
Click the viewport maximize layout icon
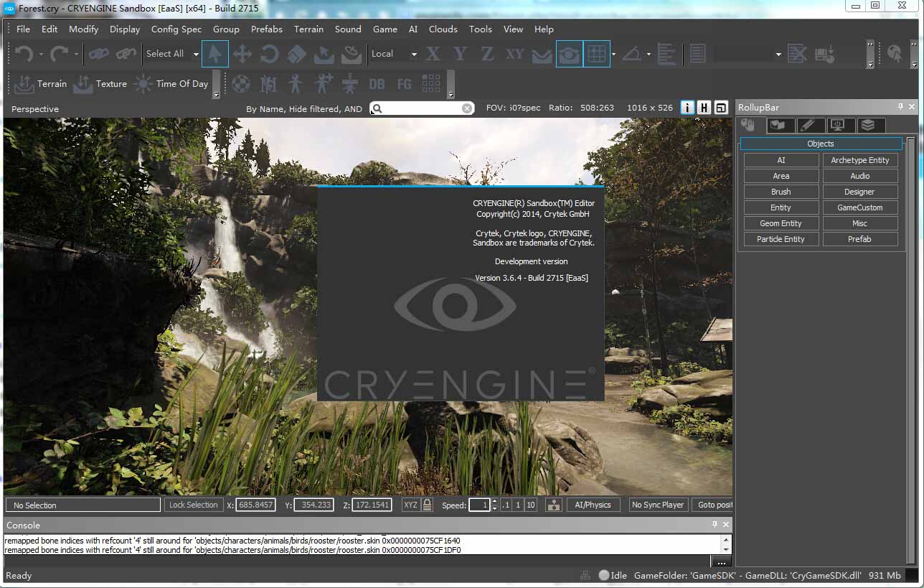(721, 108)
